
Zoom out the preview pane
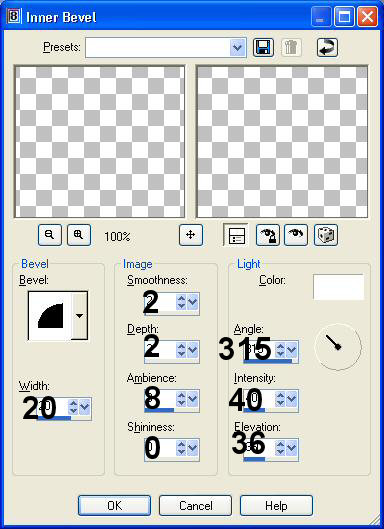(x=50, y=235)
